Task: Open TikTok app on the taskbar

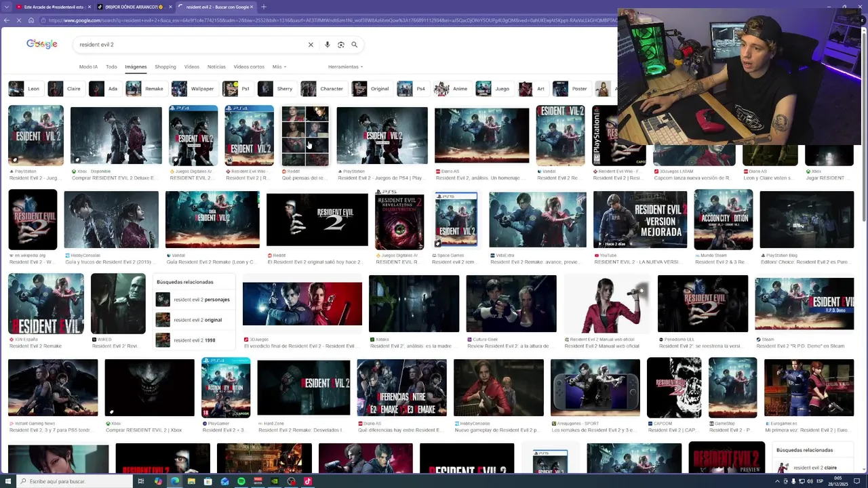Action: (308, 481)
